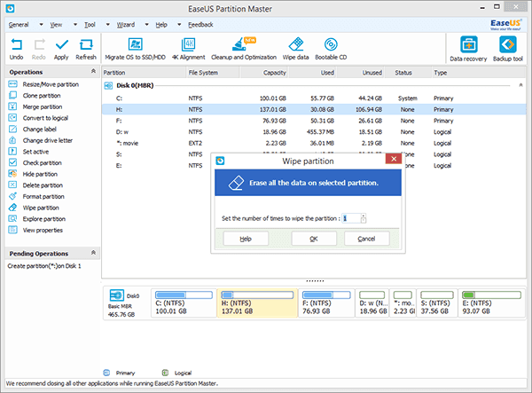Apply pending operations with the checkmark

tap(61, 49)
